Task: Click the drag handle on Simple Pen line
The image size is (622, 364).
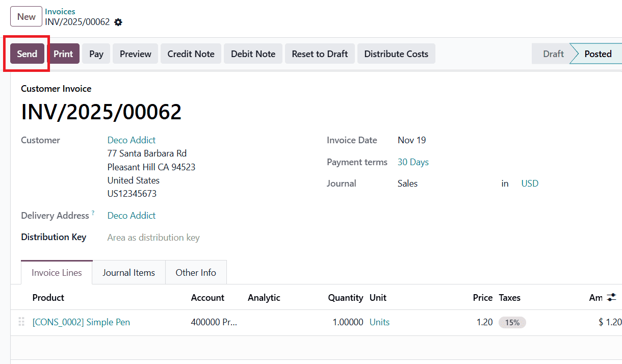Action: click(x=21, y=322)
